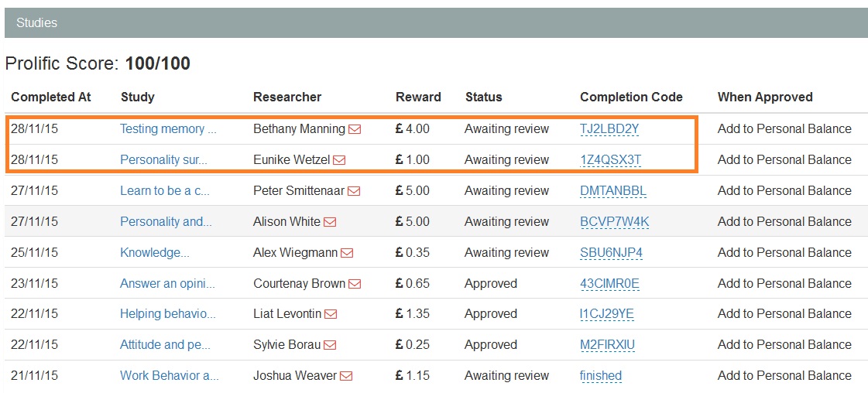This screenshot has height=393, width=868.
Task: Click the Studies panel header
Action: (x=436, y=23)
